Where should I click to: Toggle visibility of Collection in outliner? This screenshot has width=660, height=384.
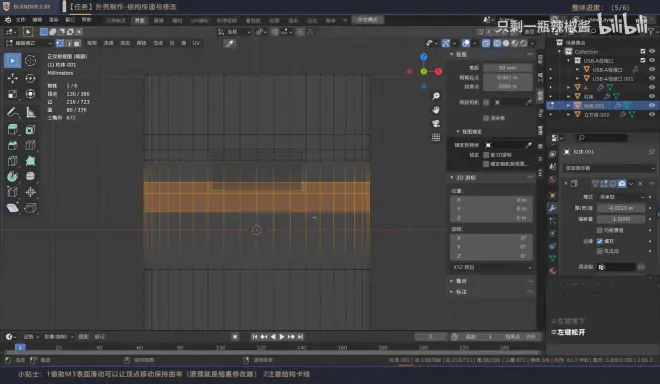[x=652, y=51]
